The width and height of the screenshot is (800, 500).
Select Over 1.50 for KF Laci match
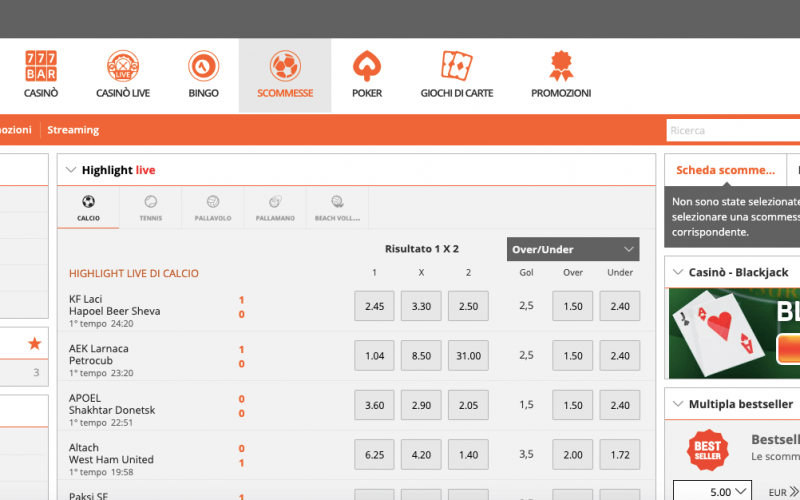click(x=572, y=306)
